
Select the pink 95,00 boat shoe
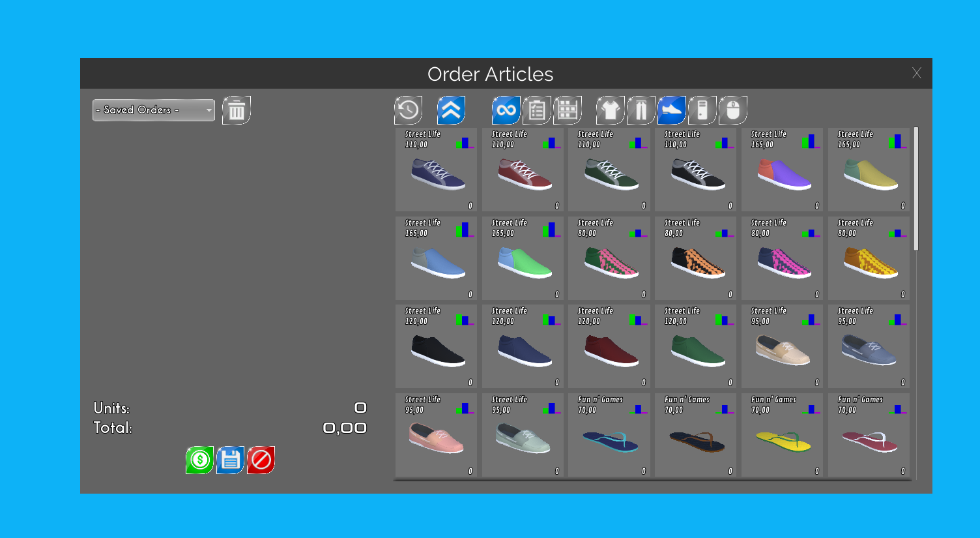(x=436, y=435)
